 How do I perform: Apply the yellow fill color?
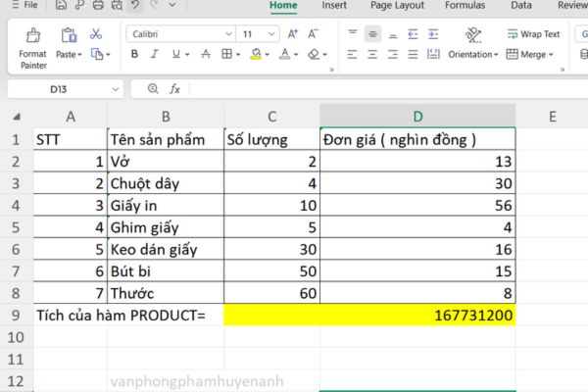pyautogui.click(x=256, y=55)
